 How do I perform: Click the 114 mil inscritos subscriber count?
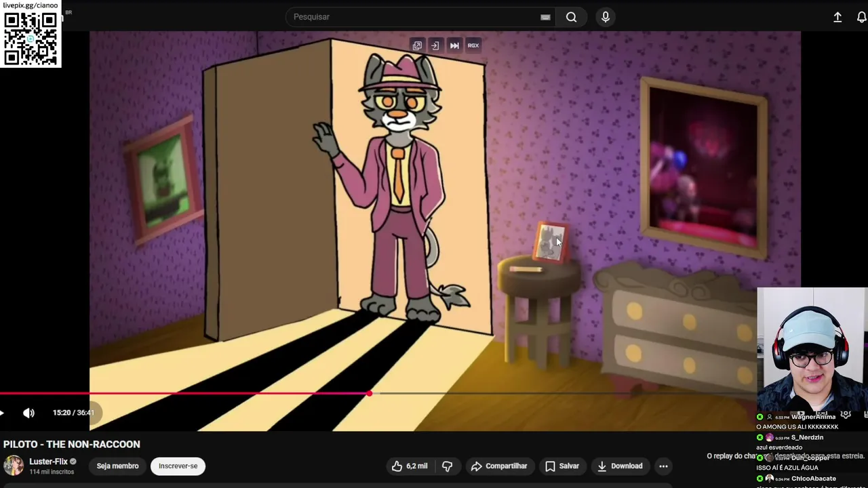point(52,472)
